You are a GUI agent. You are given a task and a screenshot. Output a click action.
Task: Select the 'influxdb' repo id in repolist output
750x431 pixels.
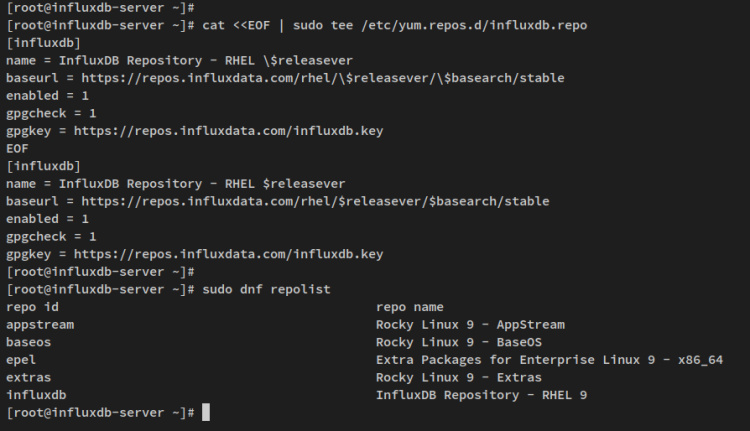tap(36, 395)
